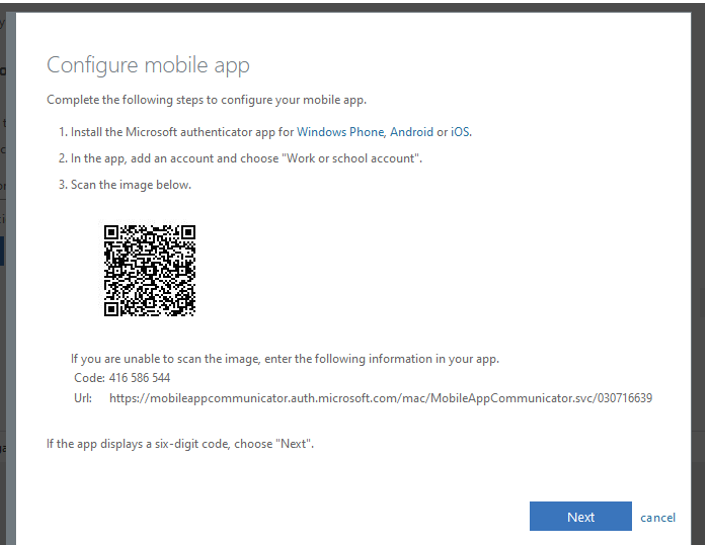Click 'Complete the following steps' sentence
This screenshot has width=706, height=550.
tap(207, 99)
